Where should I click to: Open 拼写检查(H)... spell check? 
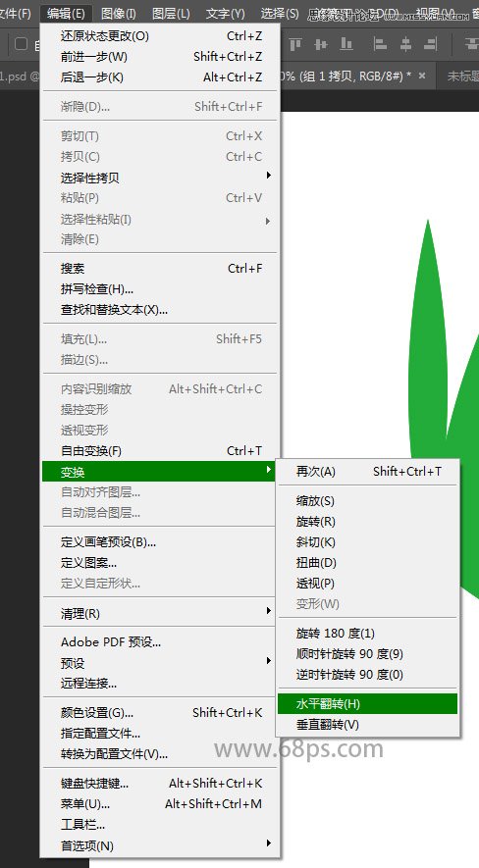pyautogui.click(x=161, y=289)
